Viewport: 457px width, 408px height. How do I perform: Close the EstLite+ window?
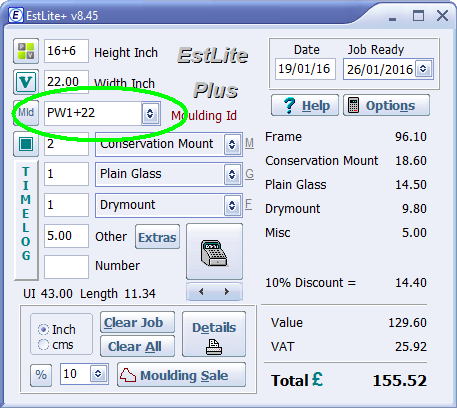pos(442,16)
